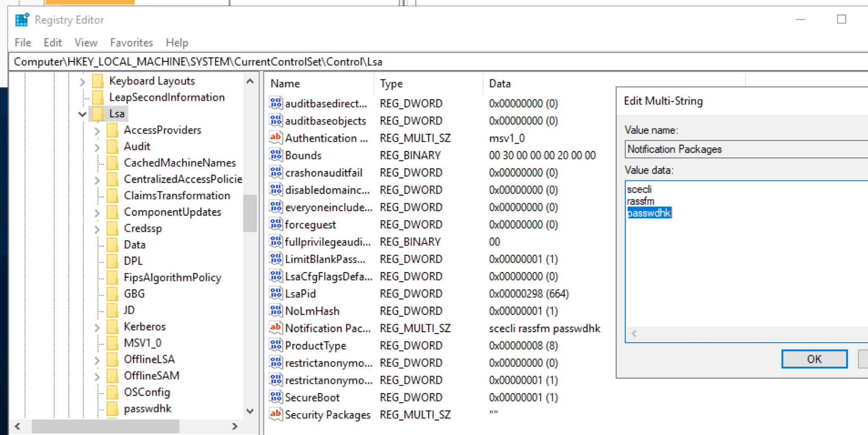
Task: Expand the OfflineSAM subkey
Action: click(97, 376)
